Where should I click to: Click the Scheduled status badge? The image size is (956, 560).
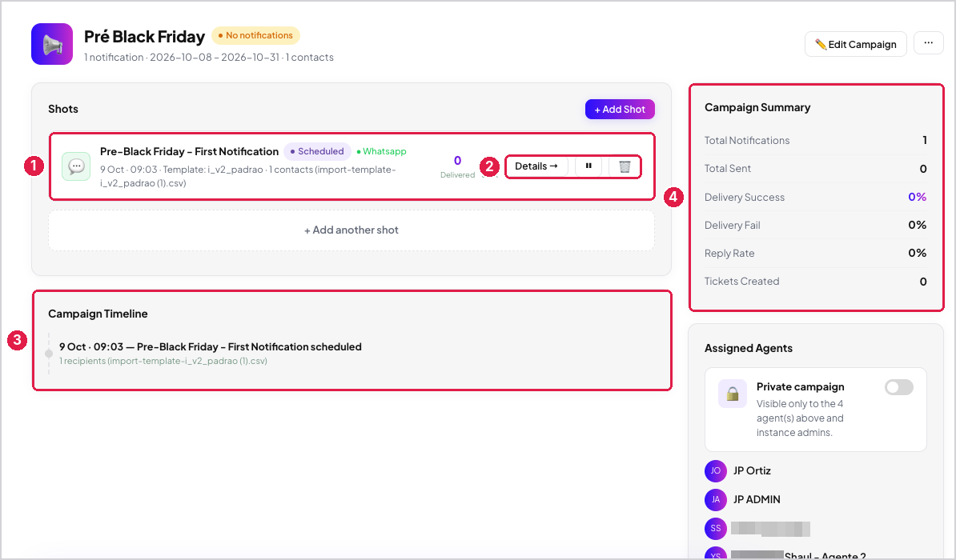(x=317, y=151)
